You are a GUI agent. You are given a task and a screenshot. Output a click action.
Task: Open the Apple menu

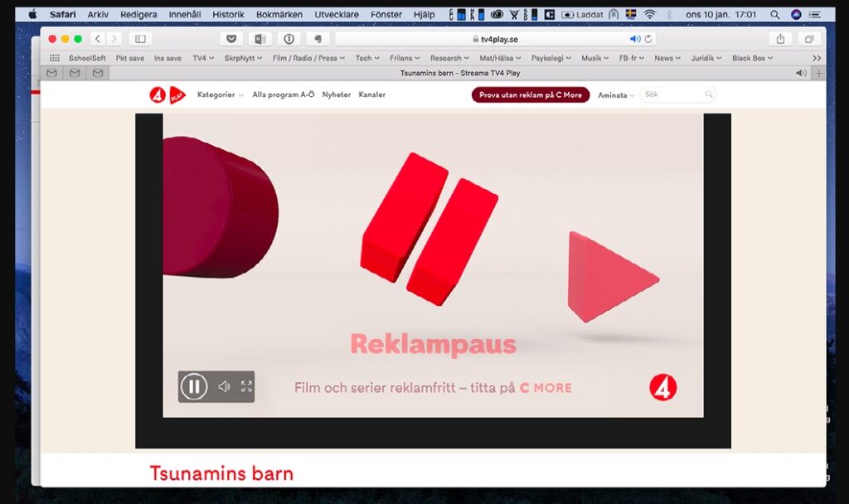32,15
